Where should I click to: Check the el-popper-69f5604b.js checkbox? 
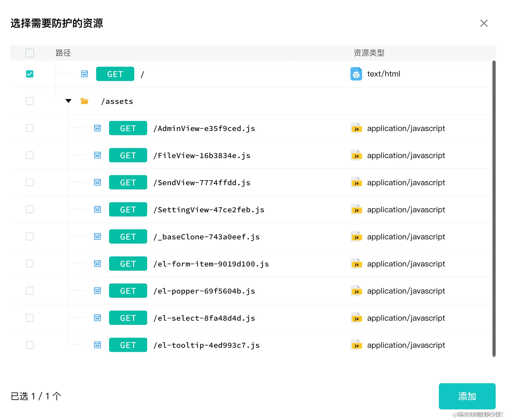click(30, 291)
